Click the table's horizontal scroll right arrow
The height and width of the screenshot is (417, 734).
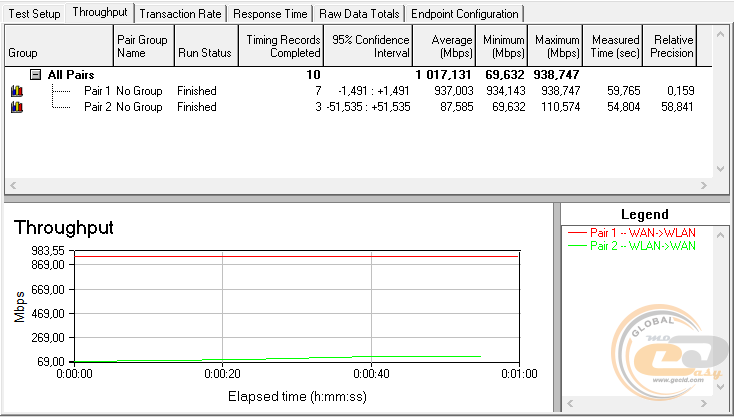704,185
